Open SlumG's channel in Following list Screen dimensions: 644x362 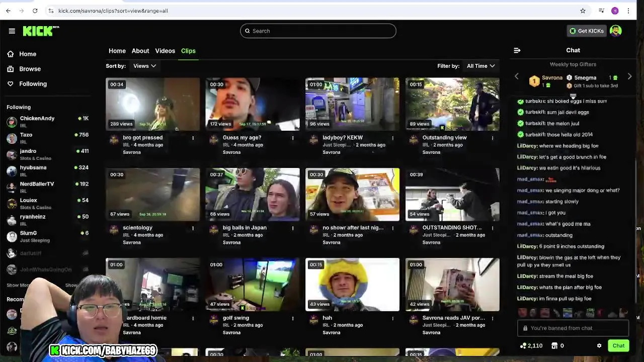click(48, 236)
